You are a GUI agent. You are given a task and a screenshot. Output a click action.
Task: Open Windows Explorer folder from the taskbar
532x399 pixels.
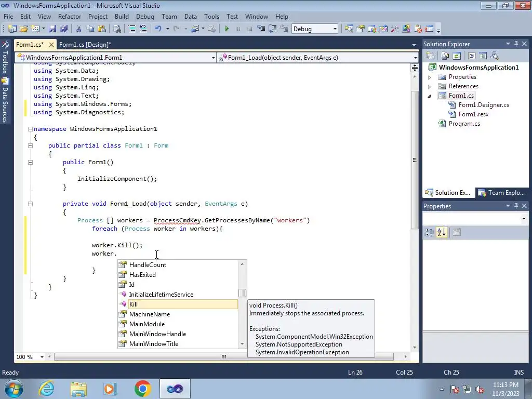point(78,389)
